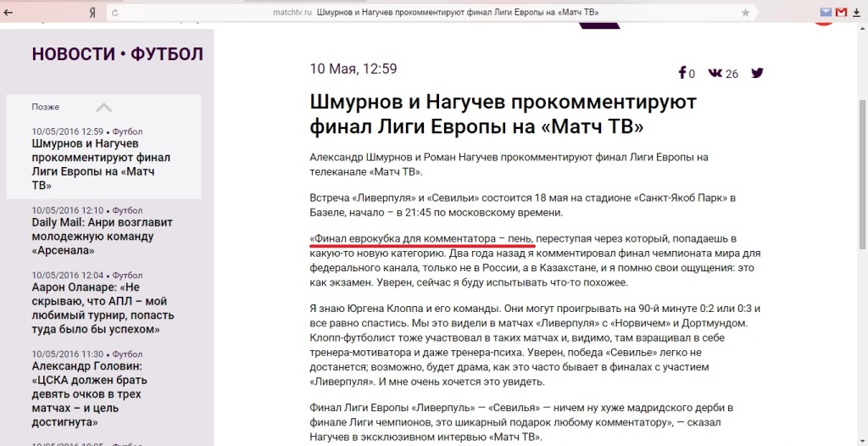Go back with the browser back arrow
Image resolution: width=868 pixels, height=446 pixels.
tap(8, 12)
